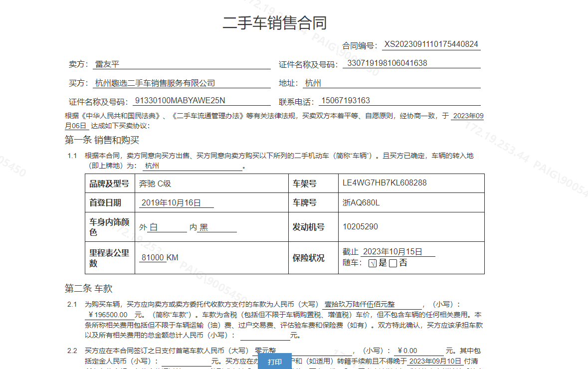Click credit code 91330100MABYAWE25N
This screenshot has height=369, width=588.
click(180, 101)
